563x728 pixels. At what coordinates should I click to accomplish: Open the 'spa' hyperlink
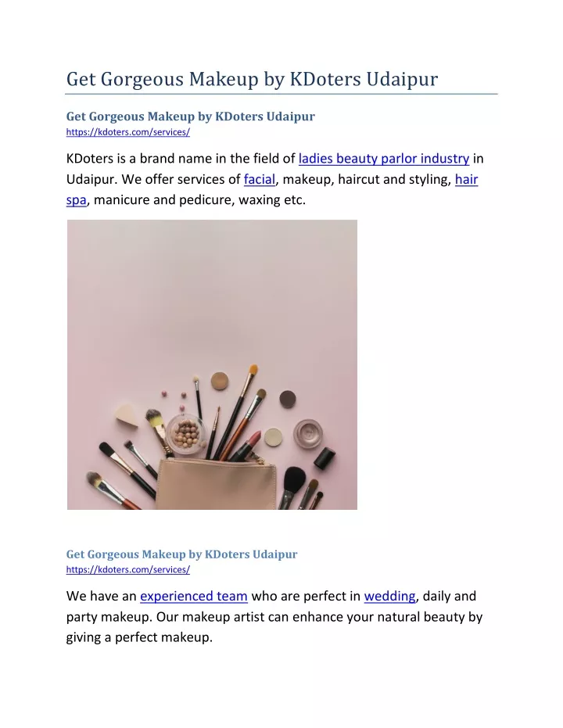(x=76, y=200)
